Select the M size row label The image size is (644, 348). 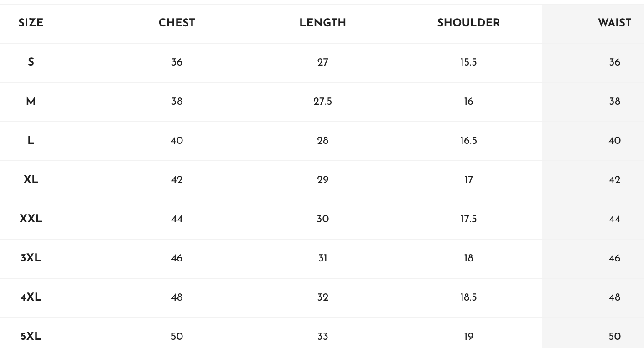(x=31, y=101)
